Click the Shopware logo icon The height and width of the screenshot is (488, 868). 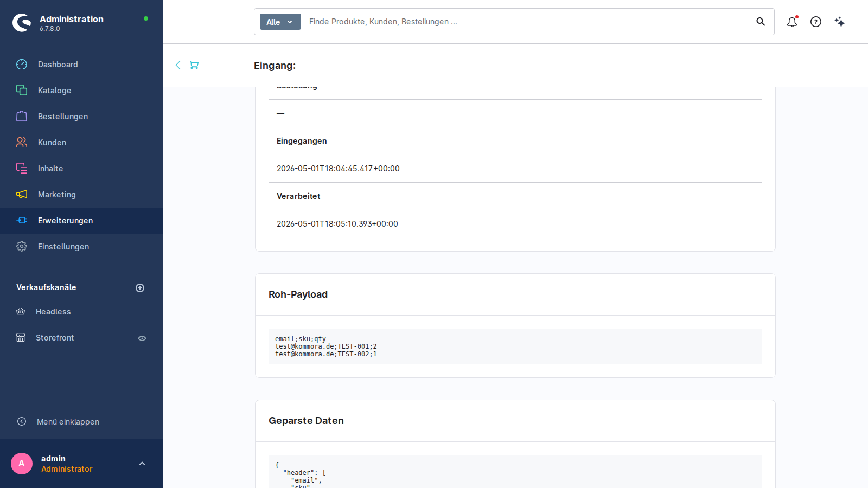pos(22,23)
